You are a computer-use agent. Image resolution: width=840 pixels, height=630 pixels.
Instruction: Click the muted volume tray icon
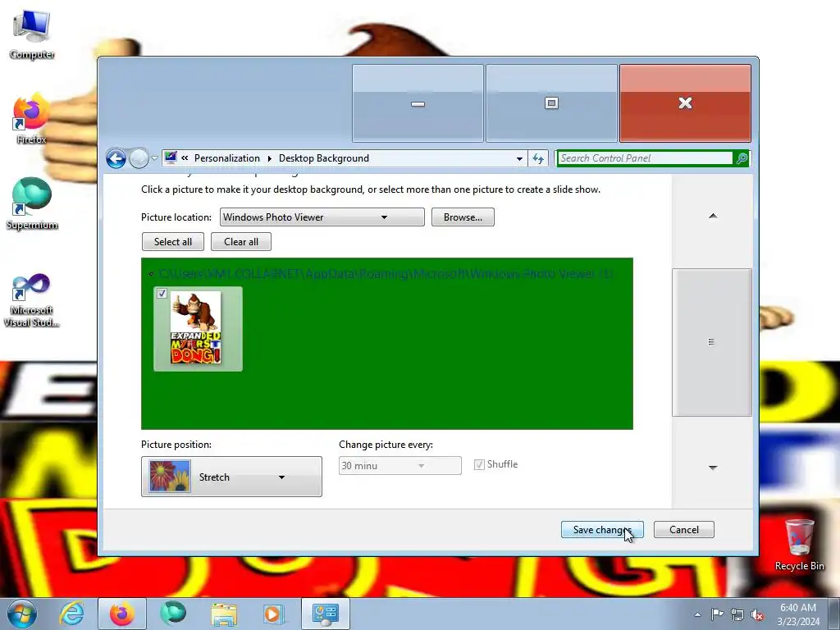(757, 614)
